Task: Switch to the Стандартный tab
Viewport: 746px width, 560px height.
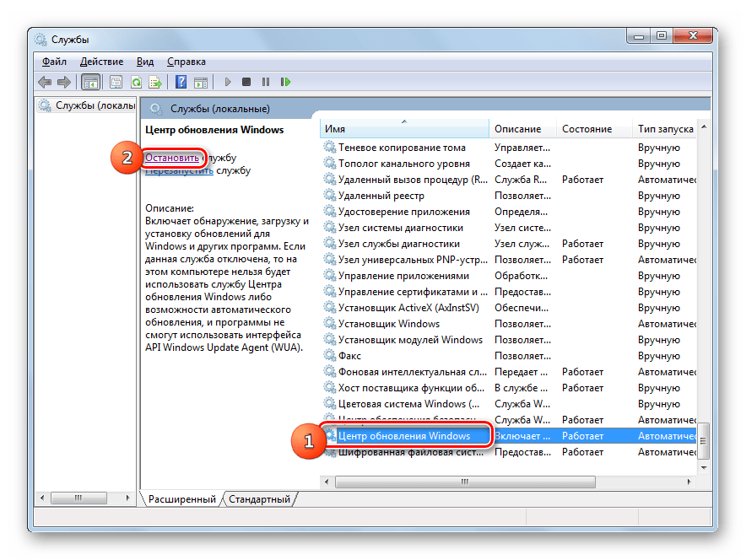Action: [259, 499]
